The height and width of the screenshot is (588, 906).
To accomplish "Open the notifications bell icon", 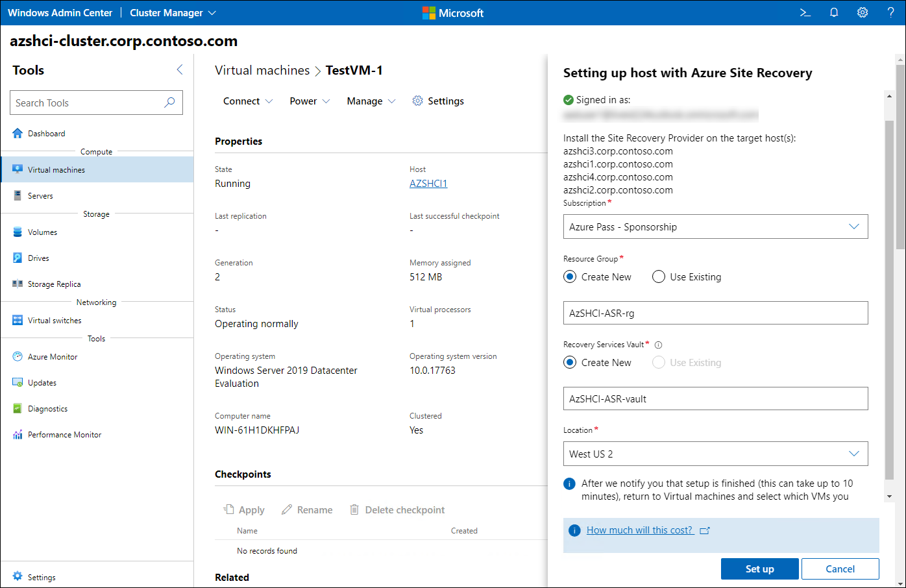I will tap(834, 12).
